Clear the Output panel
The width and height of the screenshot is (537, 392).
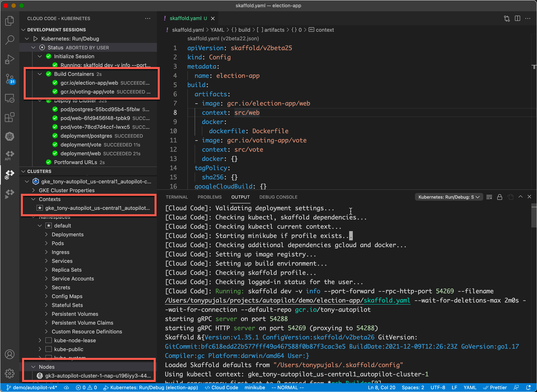489,197
